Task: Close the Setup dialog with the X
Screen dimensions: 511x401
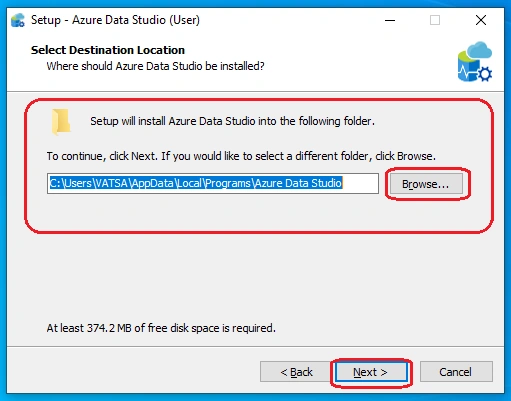Action: point(481,20)
